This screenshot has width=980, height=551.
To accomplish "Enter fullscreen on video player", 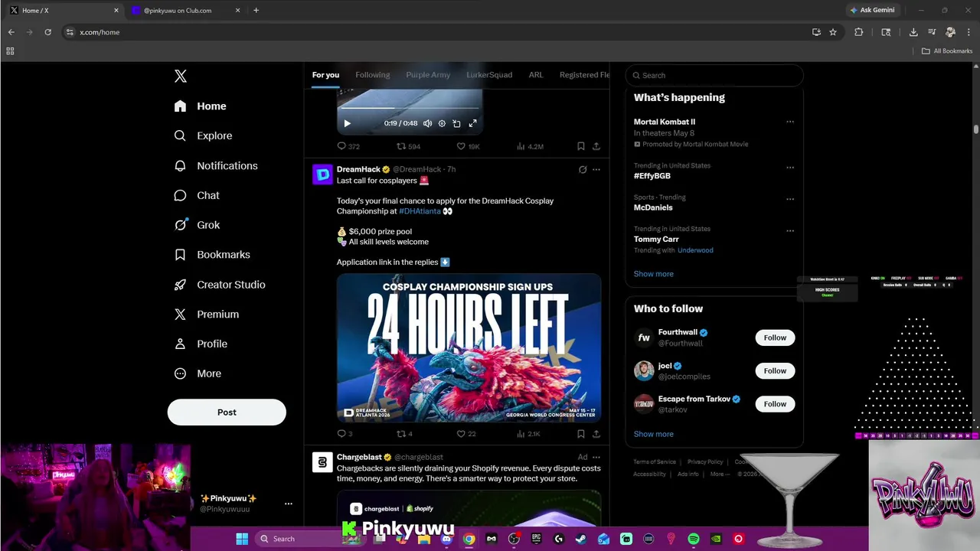I will (472, 123).
